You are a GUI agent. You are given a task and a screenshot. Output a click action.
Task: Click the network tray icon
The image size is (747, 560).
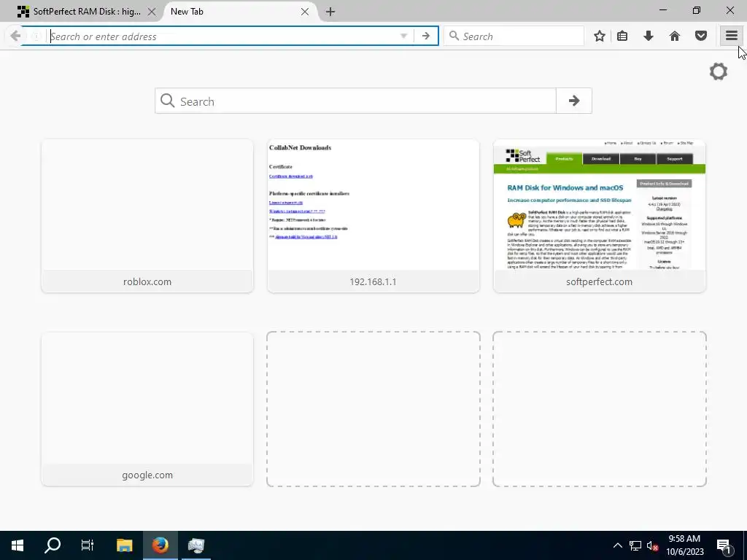pyautogui.click(x=635, y=545)
